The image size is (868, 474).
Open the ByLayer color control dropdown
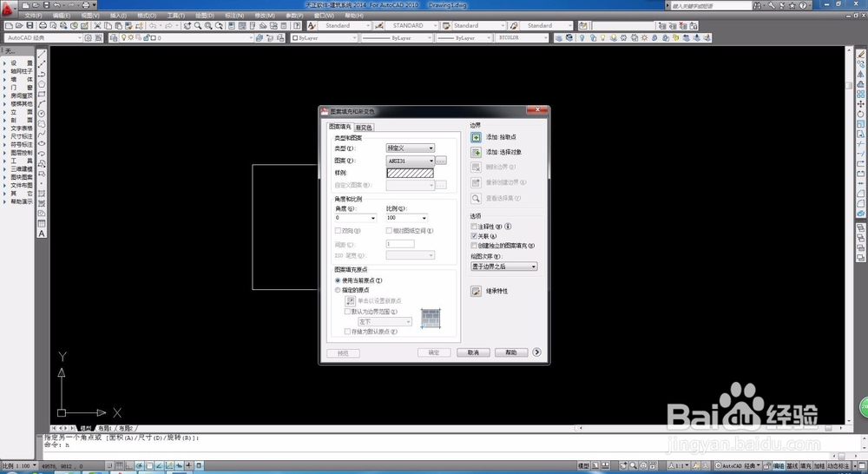[x=325, y=37]
